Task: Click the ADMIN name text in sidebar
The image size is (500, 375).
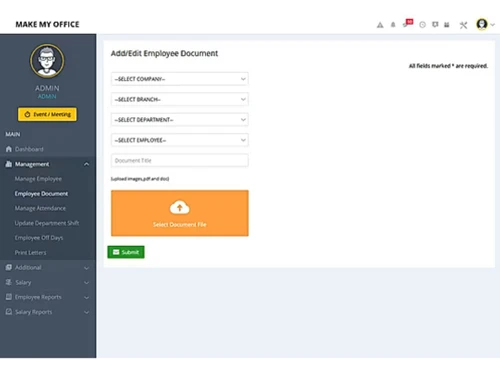Action: [47, 88]
